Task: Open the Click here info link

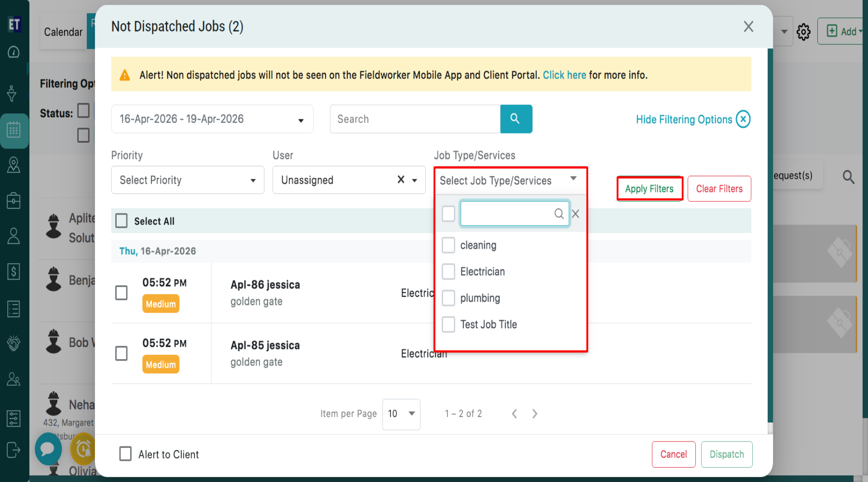Action: point(564,75)
